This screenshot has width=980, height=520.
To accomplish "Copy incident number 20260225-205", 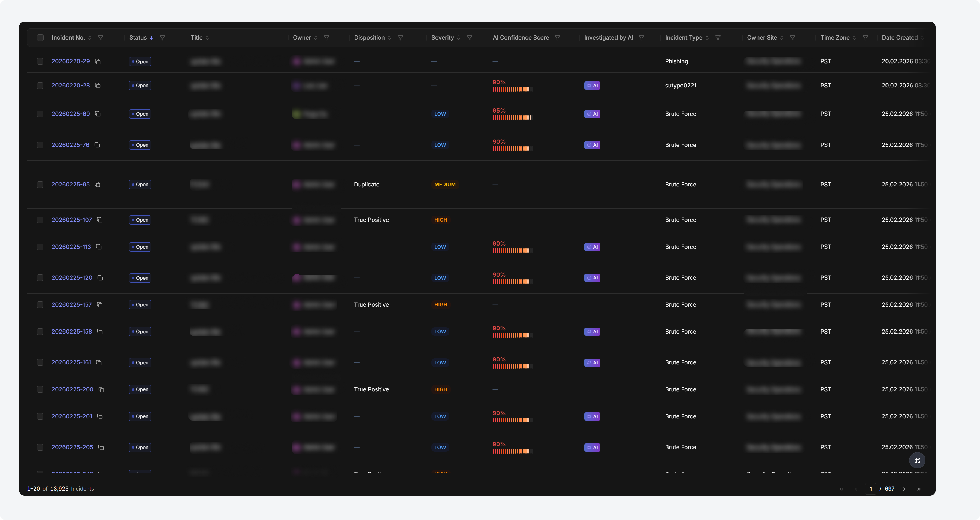I will (x=101, y=447).
